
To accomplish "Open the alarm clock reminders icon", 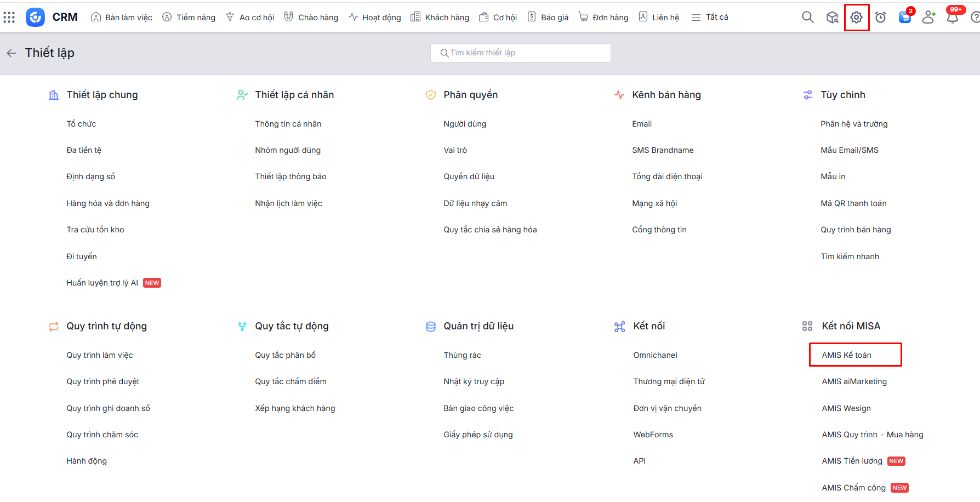I will (880, 18).
